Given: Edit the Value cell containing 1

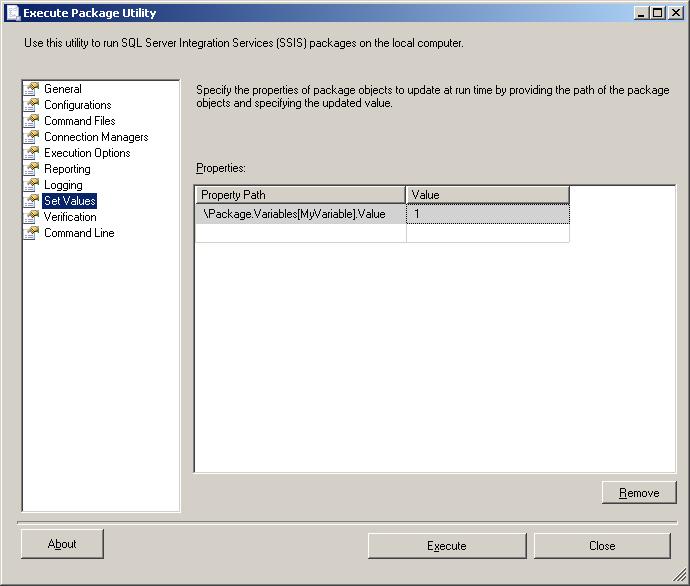Looking at the screenshot, I should click(x=488, y=214).
